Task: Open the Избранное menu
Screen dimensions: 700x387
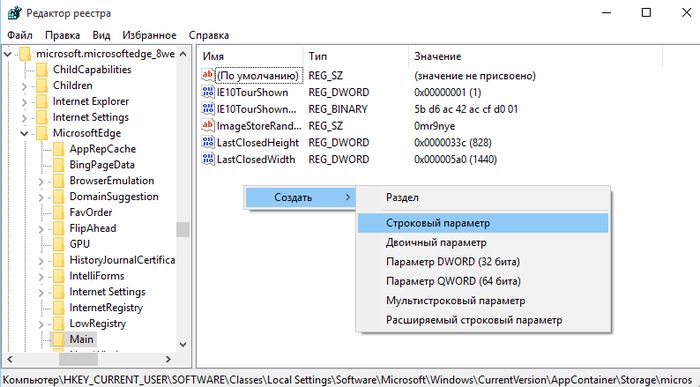Action: (x=150, y=35)
